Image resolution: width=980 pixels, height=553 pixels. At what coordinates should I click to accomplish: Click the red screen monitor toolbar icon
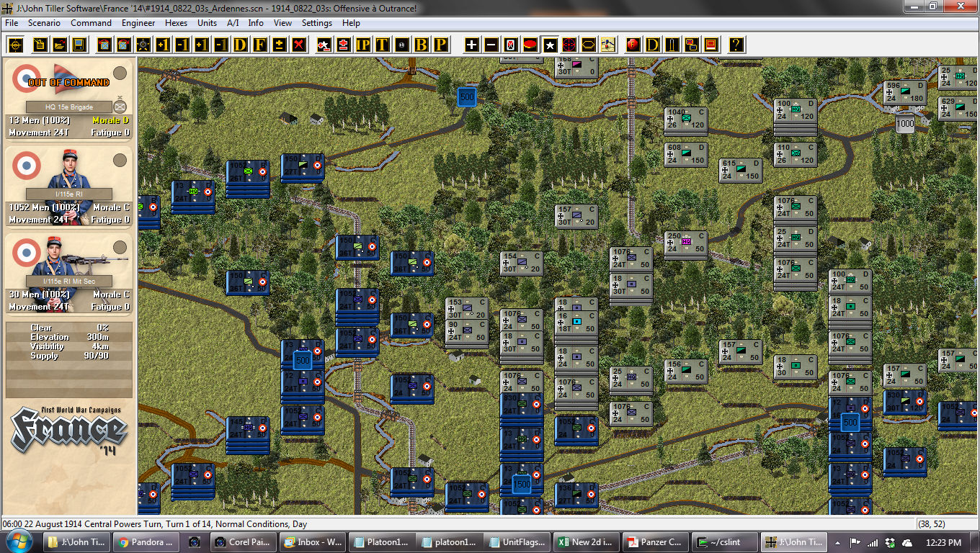[x=711, y=45]
